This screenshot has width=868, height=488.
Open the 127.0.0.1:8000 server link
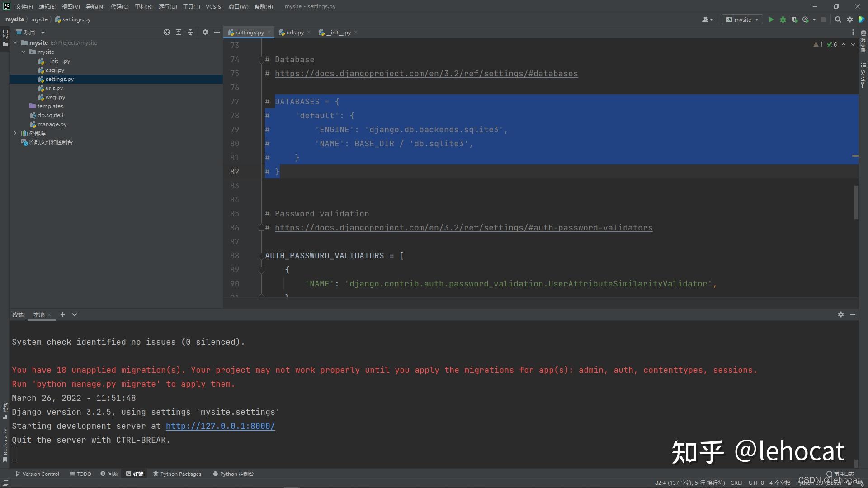[220, 426]
